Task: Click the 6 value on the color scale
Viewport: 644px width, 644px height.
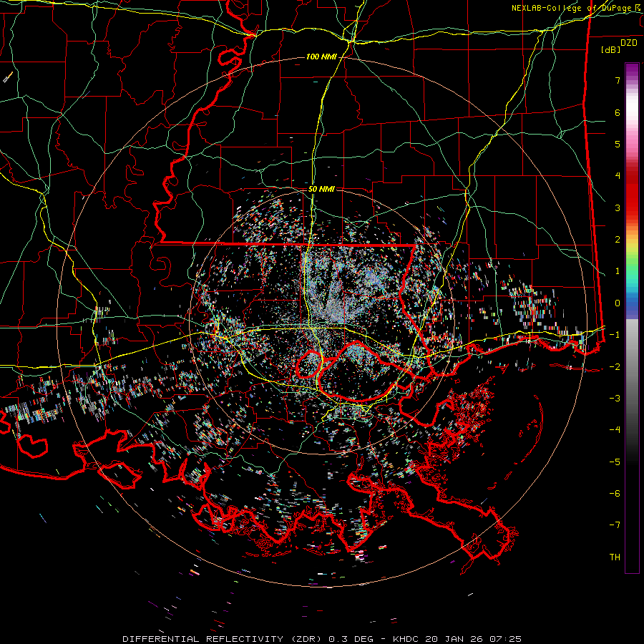Action: tap(618, 112)
